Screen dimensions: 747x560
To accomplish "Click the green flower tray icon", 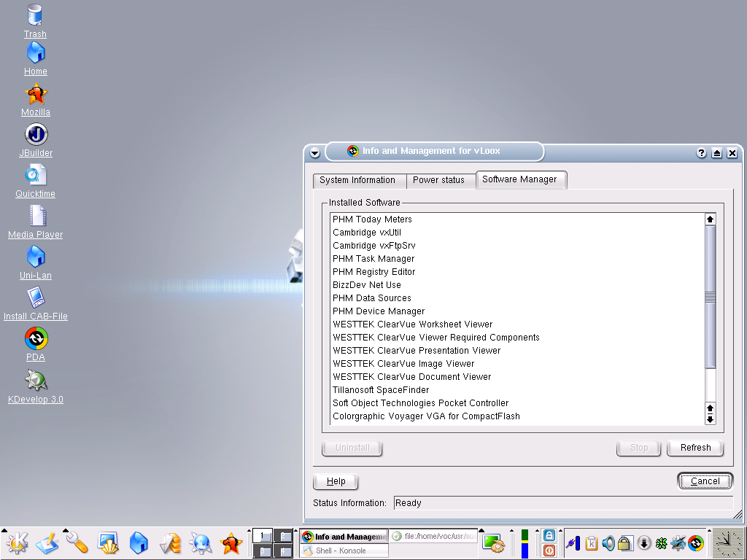I will point(661,542).
